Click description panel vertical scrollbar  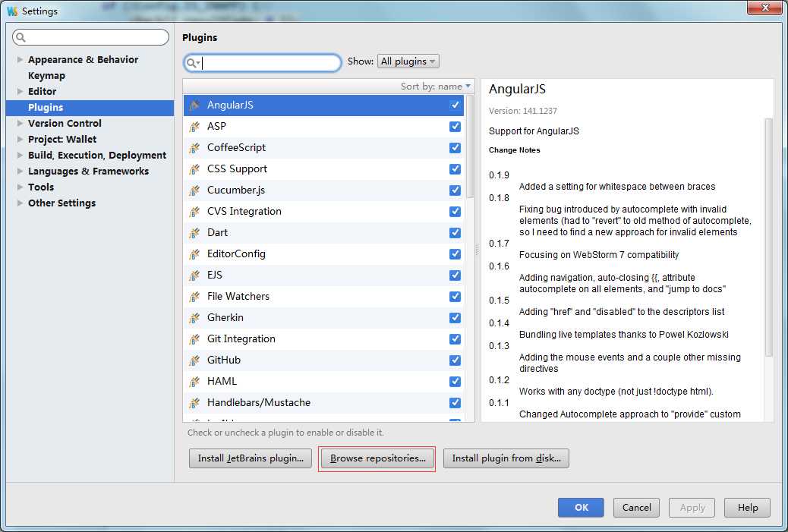(768, 237)
